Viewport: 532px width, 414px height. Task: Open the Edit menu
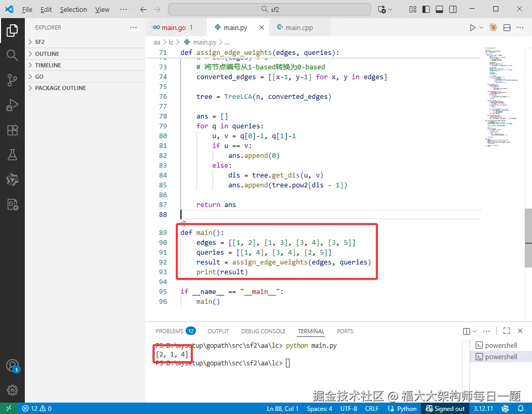tap(46, 9)
